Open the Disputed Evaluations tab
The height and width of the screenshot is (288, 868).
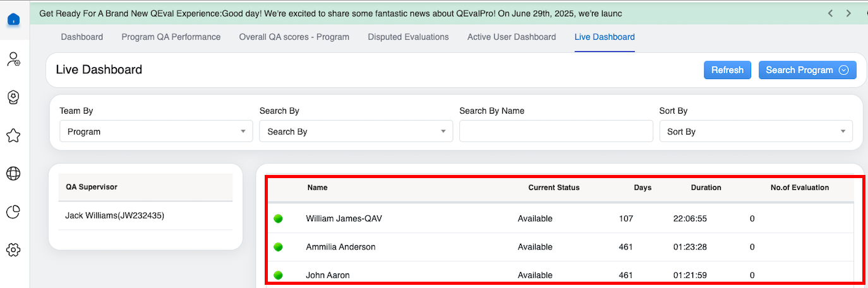coord(408,37)
